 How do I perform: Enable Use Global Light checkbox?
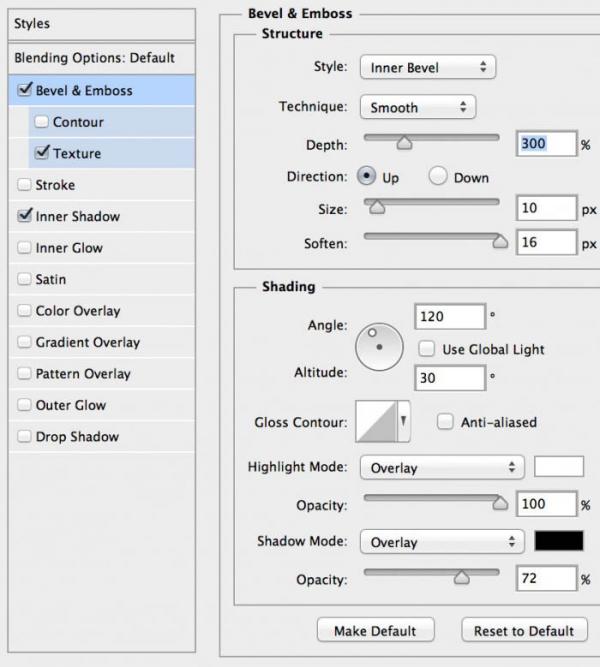point(426,350)
